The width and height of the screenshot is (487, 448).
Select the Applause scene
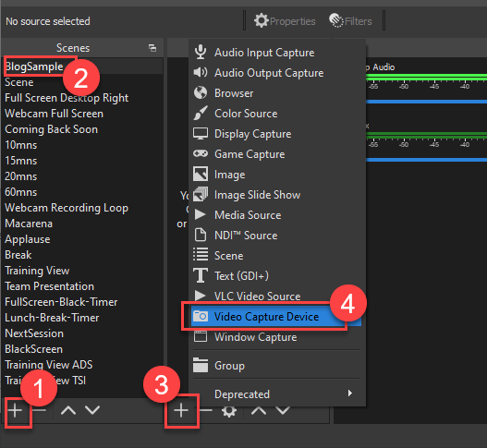(82, 239)
